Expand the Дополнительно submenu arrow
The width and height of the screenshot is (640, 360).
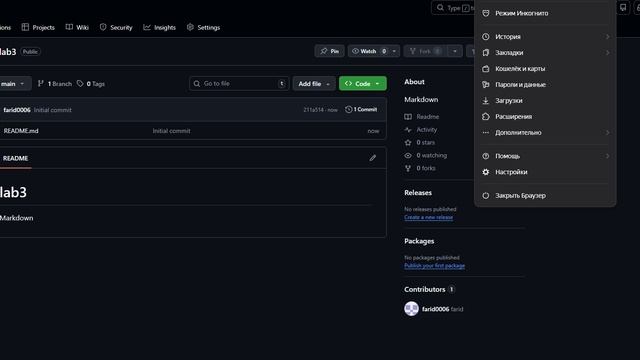pos(607,132)
